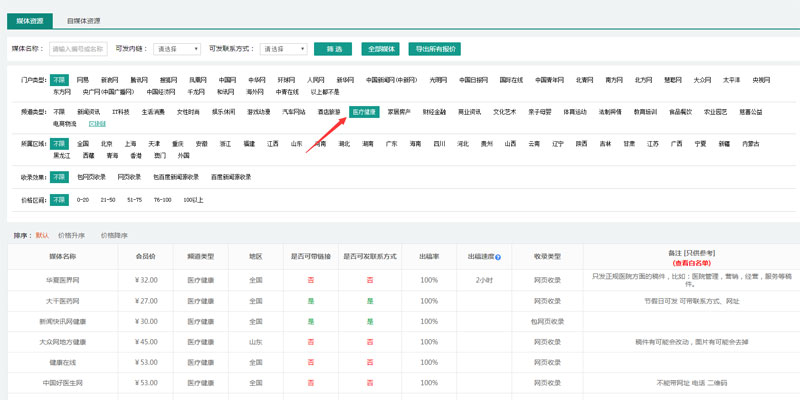
Task: Choose 黑龙江 in the region filter
Action: 62,156
